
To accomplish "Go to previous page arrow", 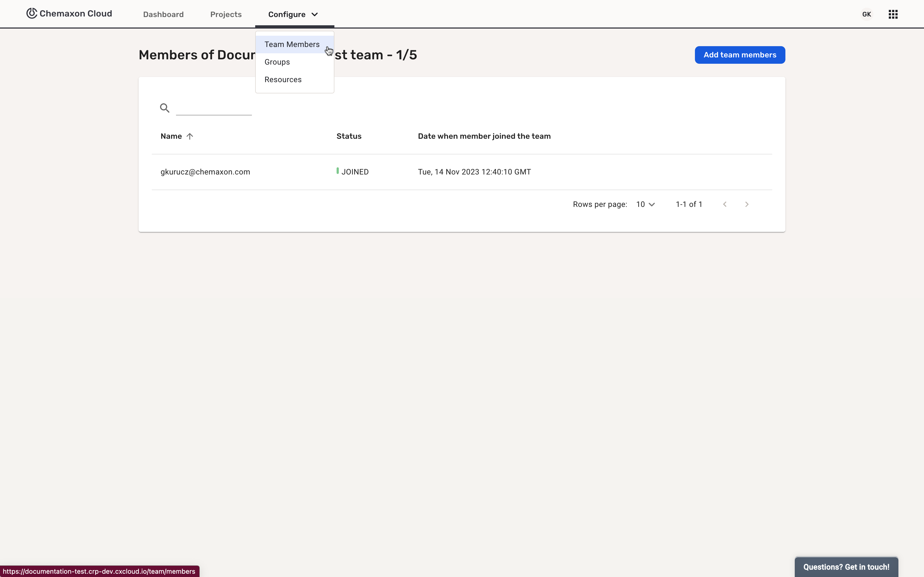I will click(725, 204).
